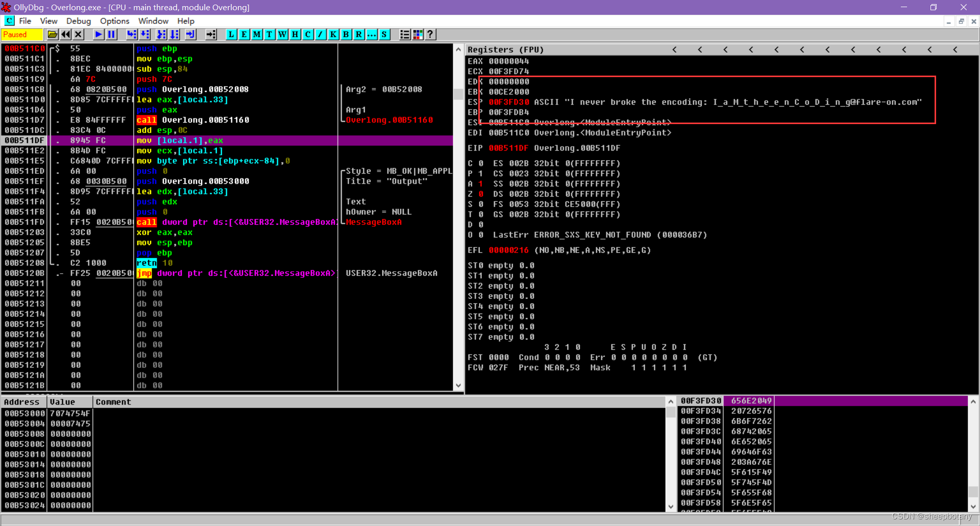Open the Windows list with W button
The width and height of the screenshot is (980, 526).
coord(282,34)
